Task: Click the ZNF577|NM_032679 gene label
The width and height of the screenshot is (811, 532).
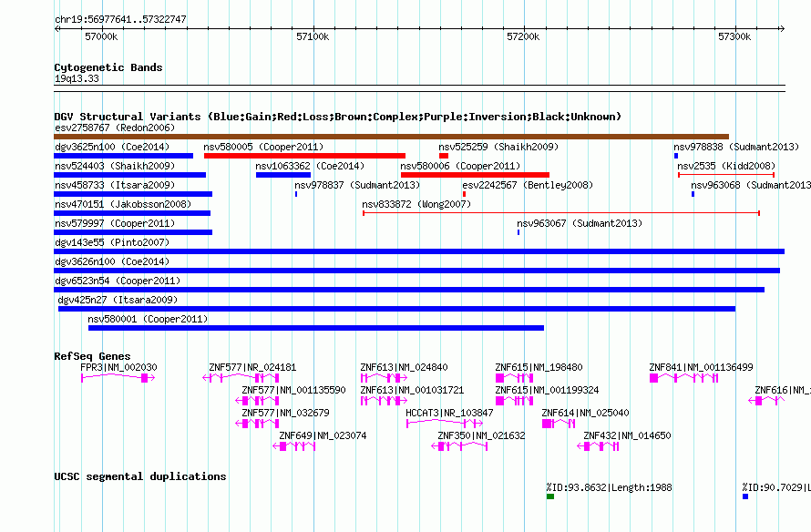Action: coord(285,413)
